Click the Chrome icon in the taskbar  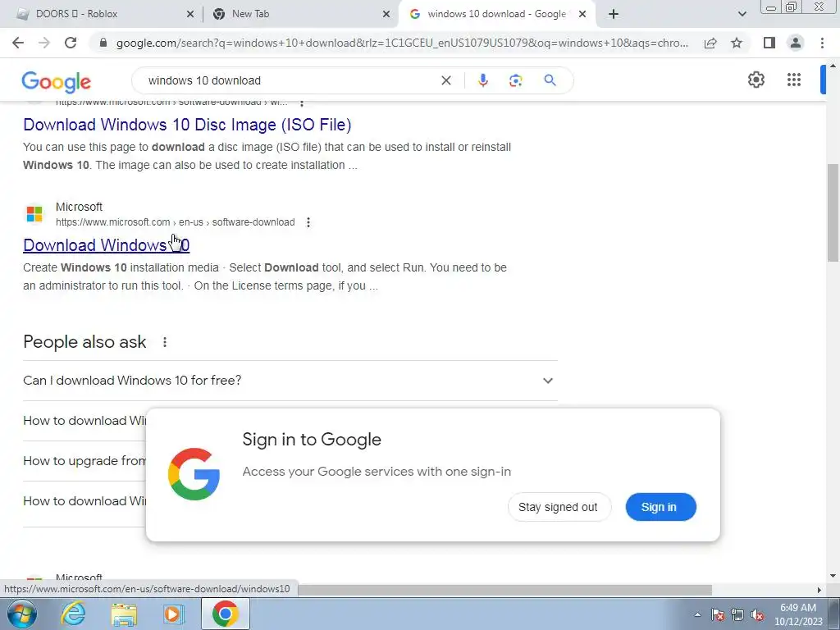(225, 614)
